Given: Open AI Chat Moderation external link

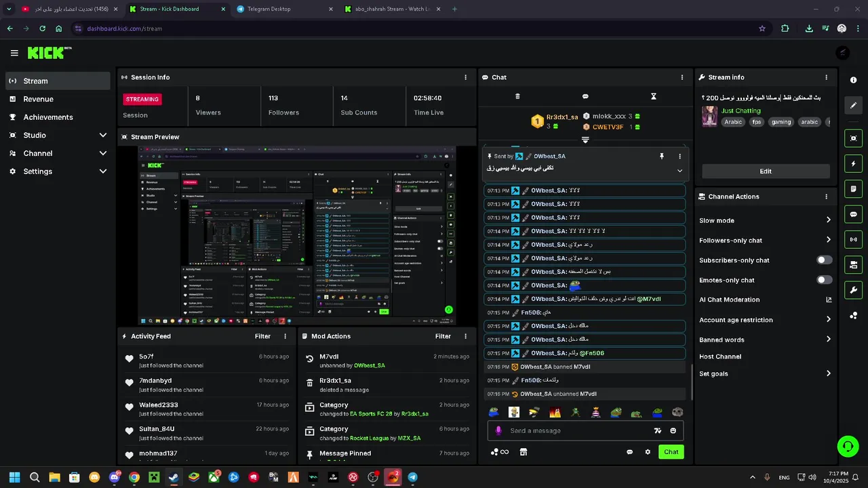Looking at the screenshot, I should click(829, 300).
